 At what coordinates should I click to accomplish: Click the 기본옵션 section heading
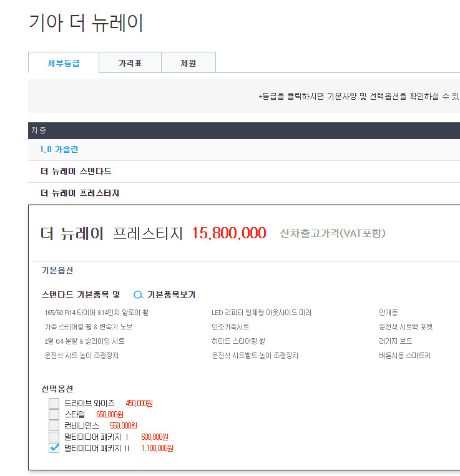tap(57, 270)
